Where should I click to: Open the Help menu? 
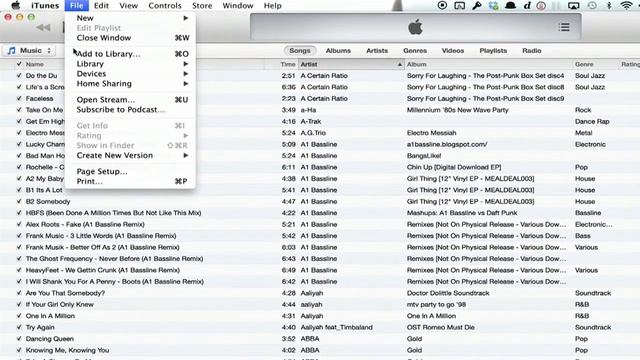tap(273, 5)
